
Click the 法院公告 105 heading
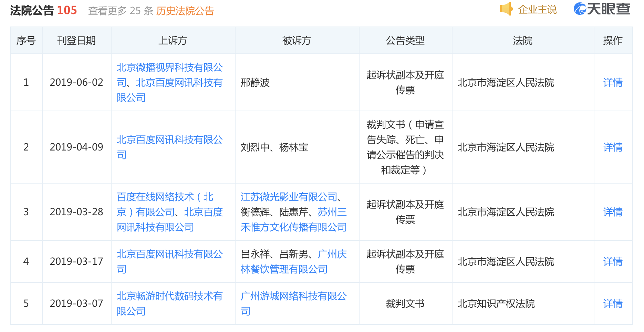[43, 10]
